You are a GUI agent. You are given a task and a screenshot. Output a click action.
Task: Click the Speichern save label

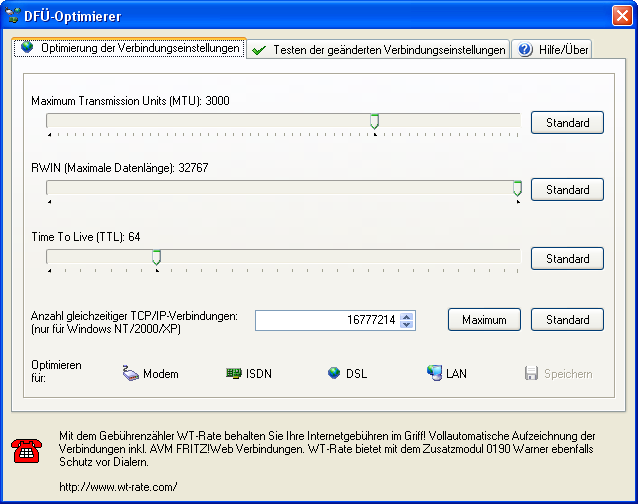[x=568, y=374]
